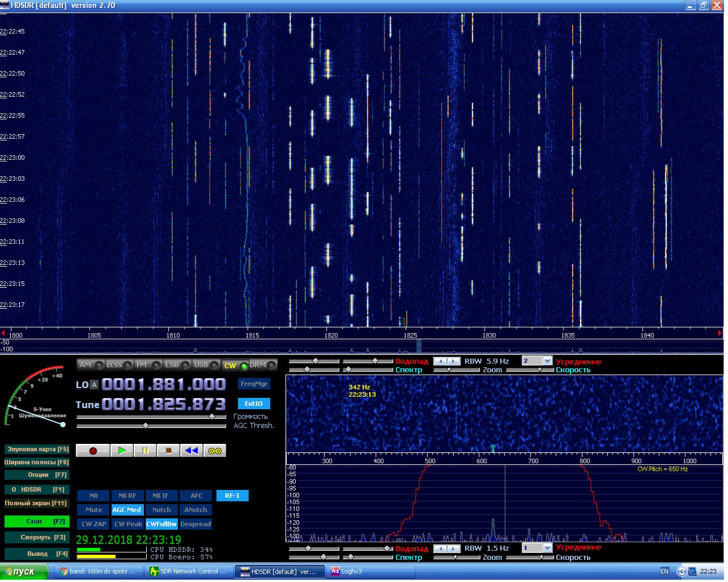
Task: Pause playback with the yellow pause icon
Action: (x=145, y=451)
